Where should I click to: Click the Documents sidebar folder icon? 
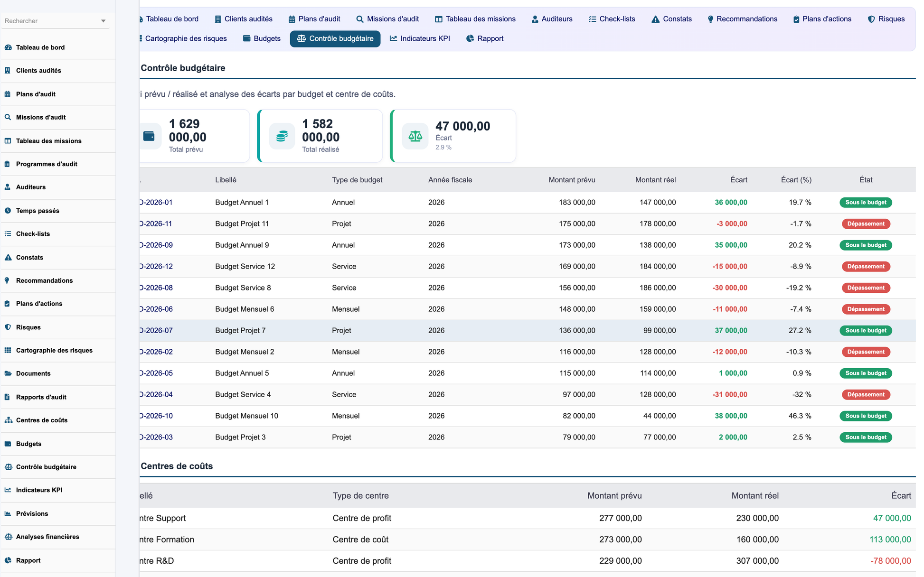(x=8, y=373)
